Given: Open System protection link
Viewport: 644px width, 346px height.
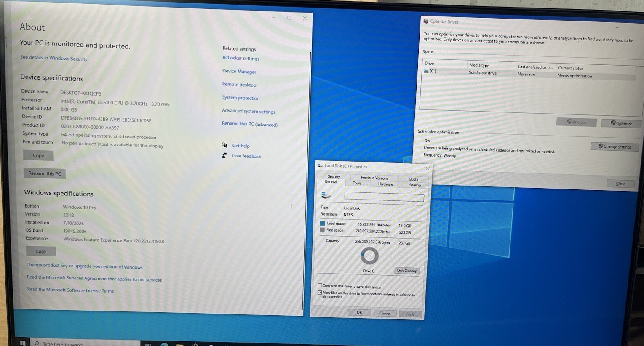Looking at the screenshot, I should coord(241,98).
